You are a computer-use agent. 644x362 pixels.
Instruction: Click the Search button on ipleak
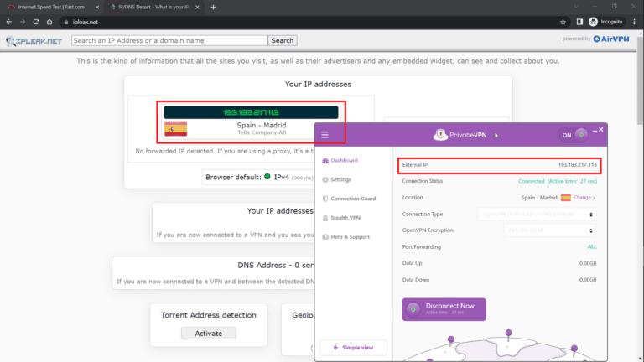coord(283,40)
